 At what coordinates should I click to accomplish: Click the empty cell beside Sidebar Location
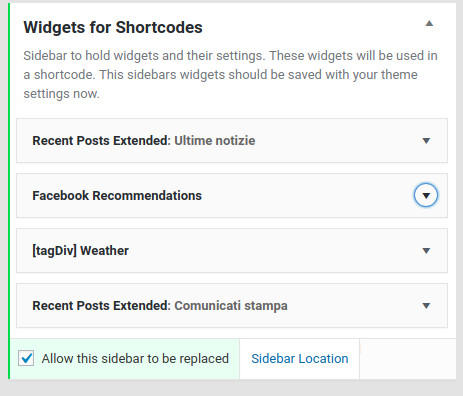tap(408, 359)
